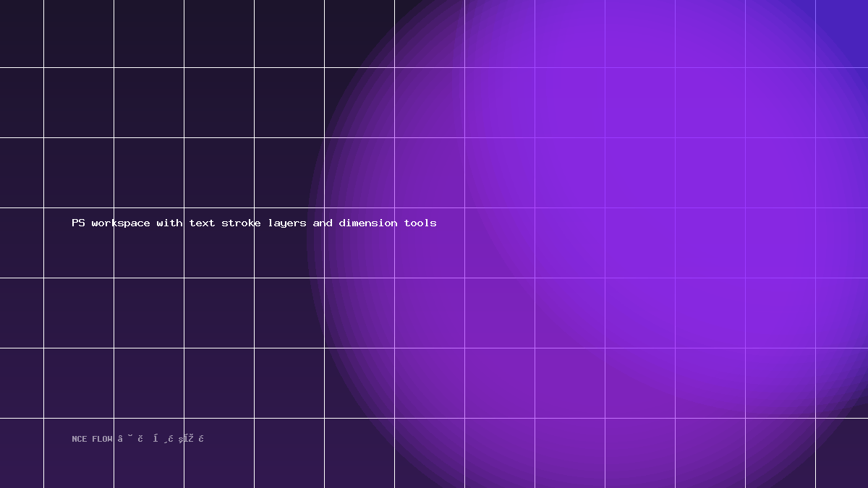Click the word "FLOW" in the footer
Image resolution: width=868 pixels, height=488 pixels.
(102, 439)
